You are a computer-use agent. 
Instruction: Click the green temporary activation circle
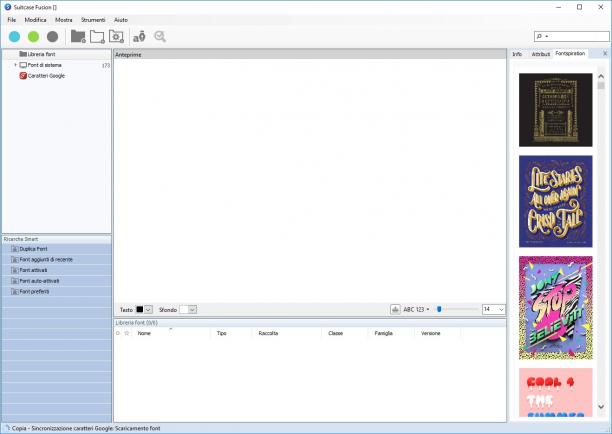(34, 37)
